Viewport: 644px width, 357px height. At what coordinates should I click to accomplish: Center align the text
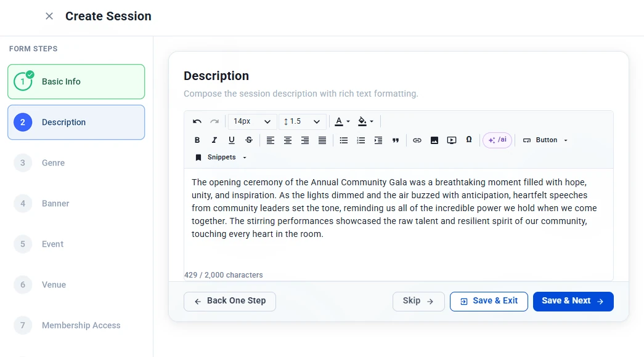[288, 140]
